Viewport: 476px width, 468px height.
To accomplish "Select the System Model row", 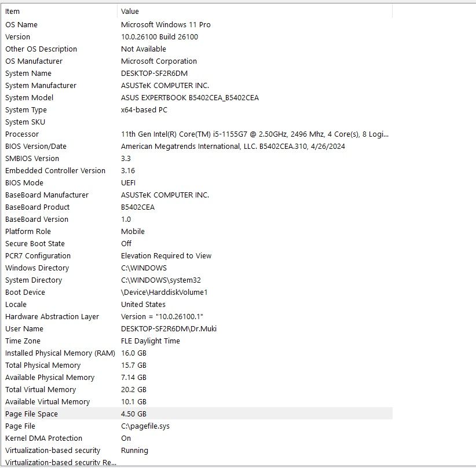I will (198, 97).
